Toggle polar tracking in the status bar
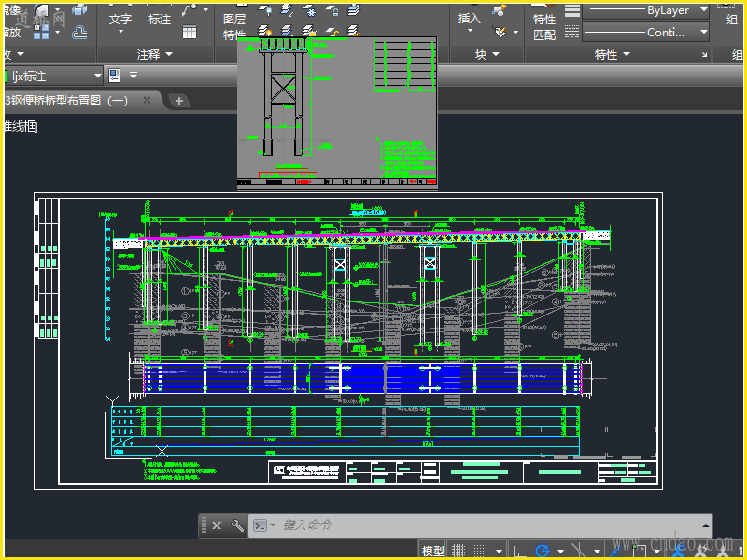The width and height of the screenshot is (747, 560). click(543, 551)
